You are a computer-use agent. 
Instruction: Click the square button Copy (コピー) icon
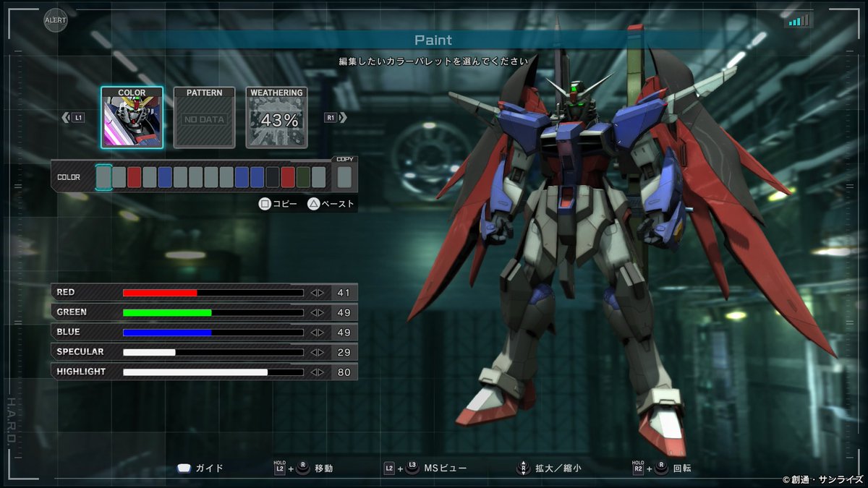tap(265, 204)
